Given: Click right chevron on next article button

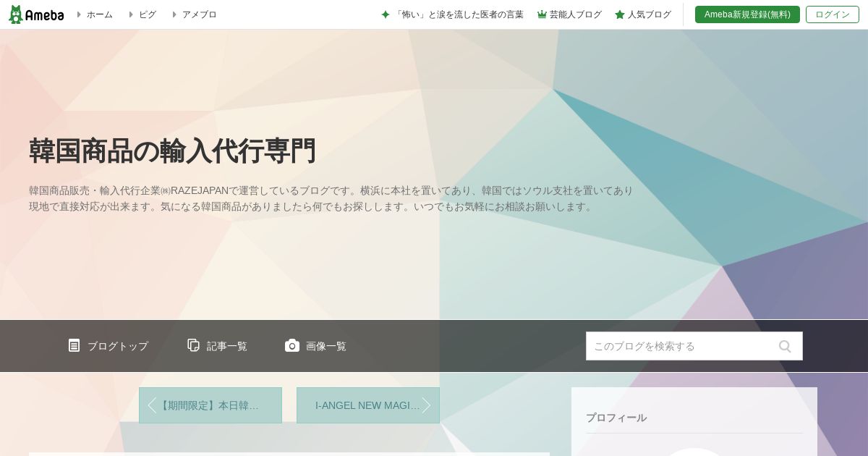Looking at the screenshot, I should click(427, 405).
